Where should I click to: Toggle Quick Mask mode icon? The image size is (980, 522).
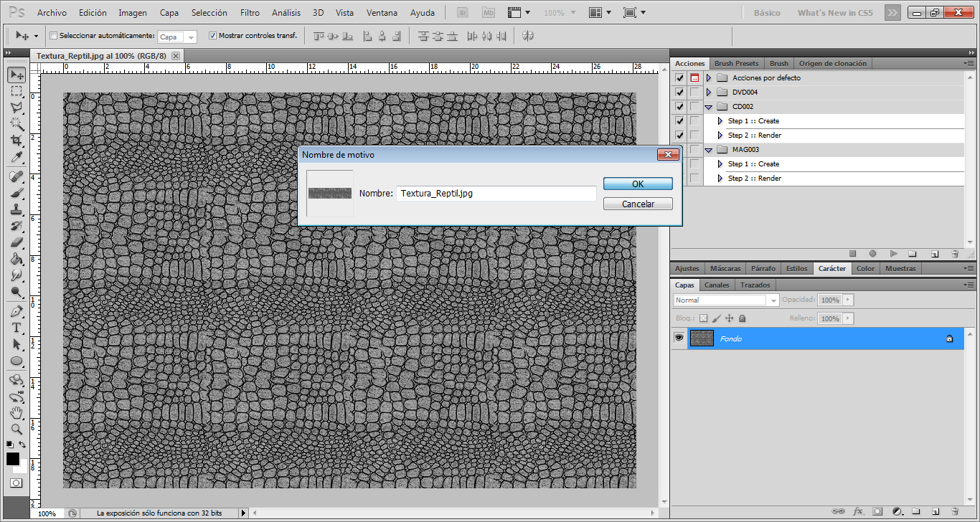pos(17,483)
